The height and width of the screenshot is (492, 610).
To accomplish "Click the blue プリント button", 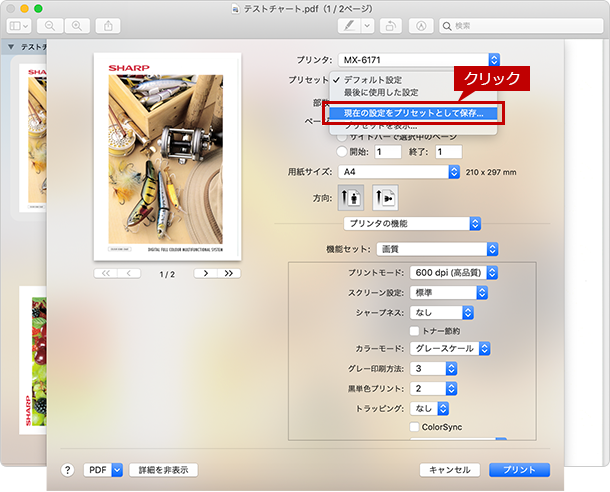I will [519, 470].
